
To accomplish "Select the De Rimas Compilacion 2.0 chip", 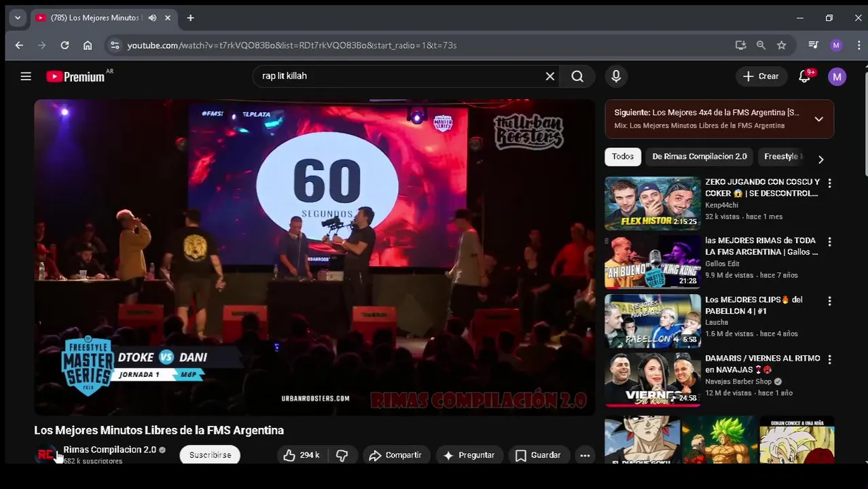I will (700, 156).
